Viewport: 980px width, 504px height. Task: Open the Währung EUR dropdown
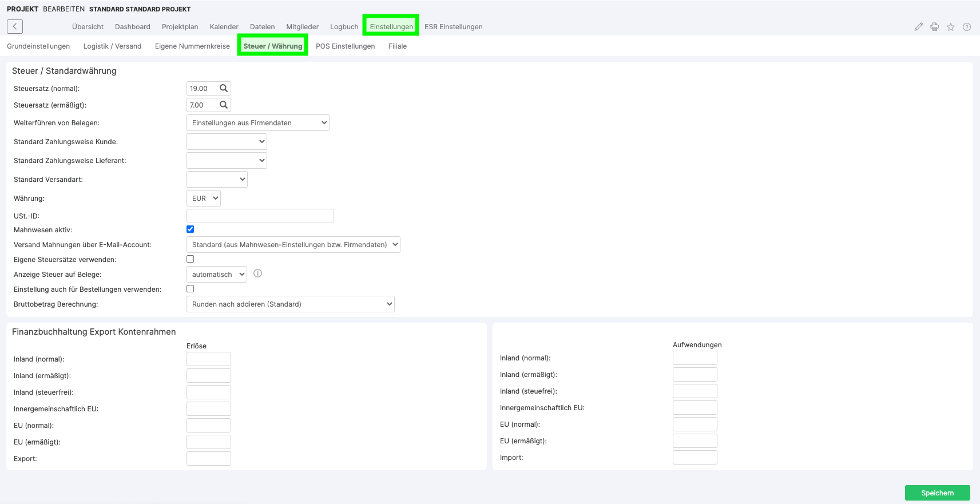pyautogui.click(x=204, y=199)
